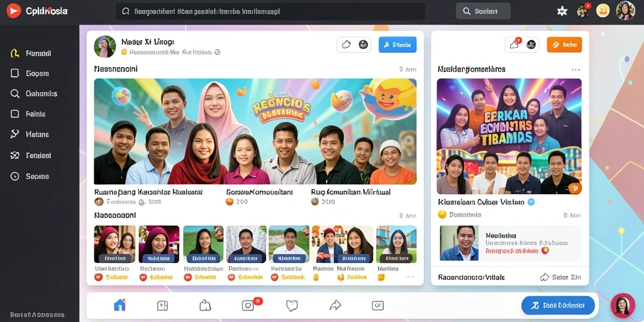Click the blue verified badge beside right card title
This screenshot has width=644, height=322.
[x=531, y=202]
